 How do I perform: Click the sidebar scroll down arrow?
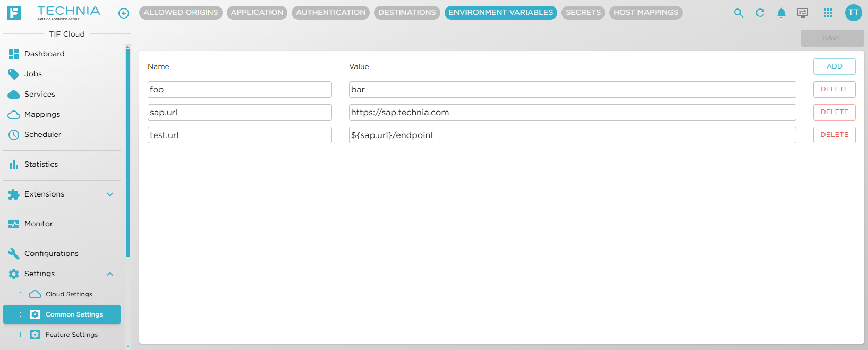click(x=127, y=346)
